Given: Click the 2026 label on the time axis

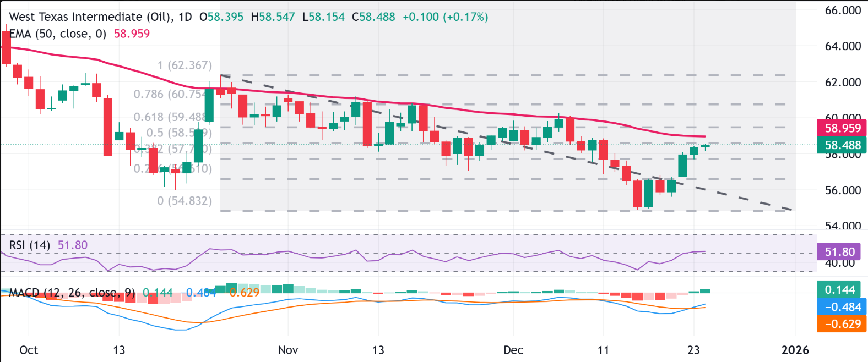Looking at the screenshot, I should coord(795,350).
